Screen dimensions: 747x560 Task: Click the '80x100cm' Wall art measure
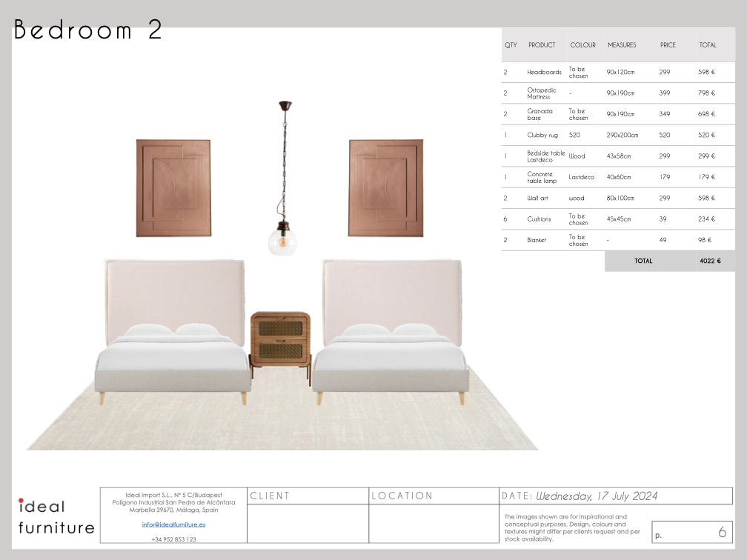pyautogui.click(x=620, y=198)
